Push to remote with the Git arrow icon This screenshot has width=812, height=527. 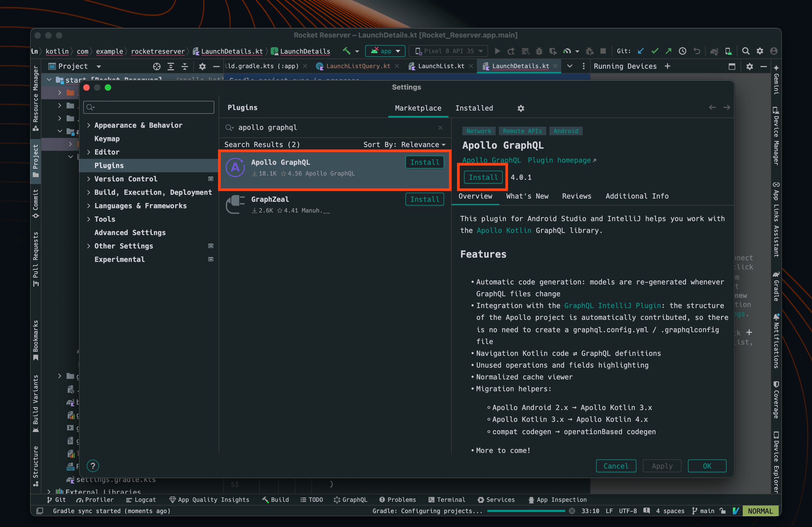(668, 51)
